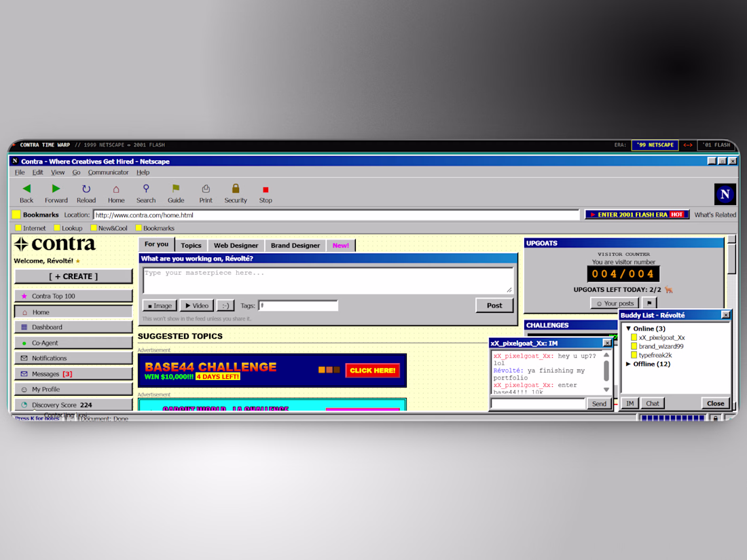
Task: Click the Netscape N logo icon
Action: pyautogui.click(x=725, y=194)
